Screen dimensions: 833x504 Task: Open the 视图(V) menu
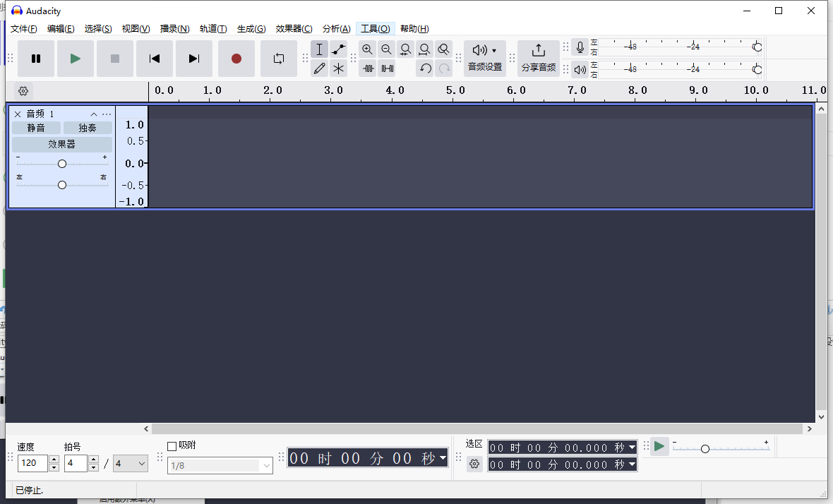coord(136,29)
